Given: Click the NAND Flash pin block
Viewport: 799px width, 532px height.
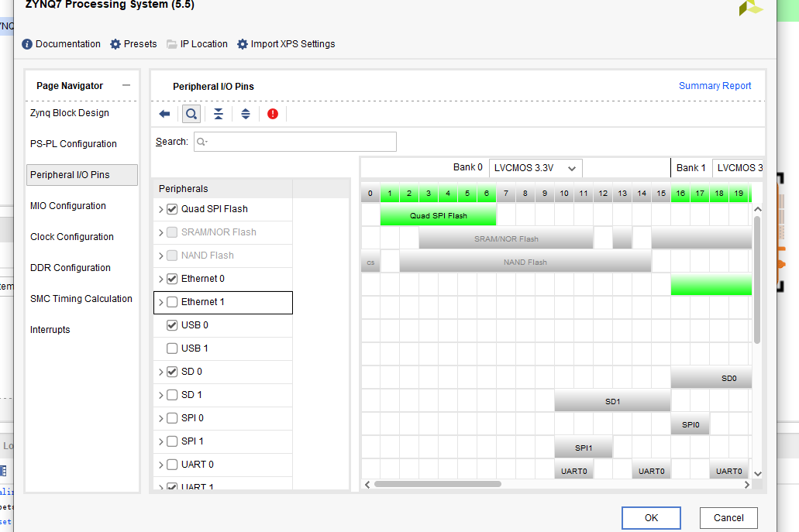Looking at the screenshot, I should coord(525,262).
